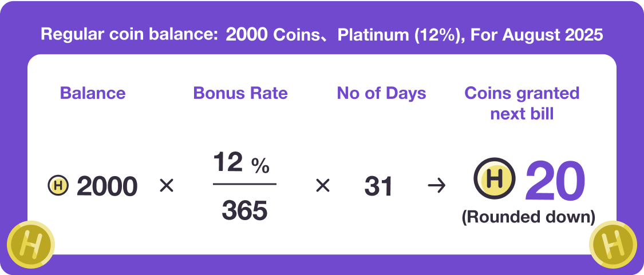644x275 pixels.
Task: Click the Rounded down note
Action: (x=528, y=217)
